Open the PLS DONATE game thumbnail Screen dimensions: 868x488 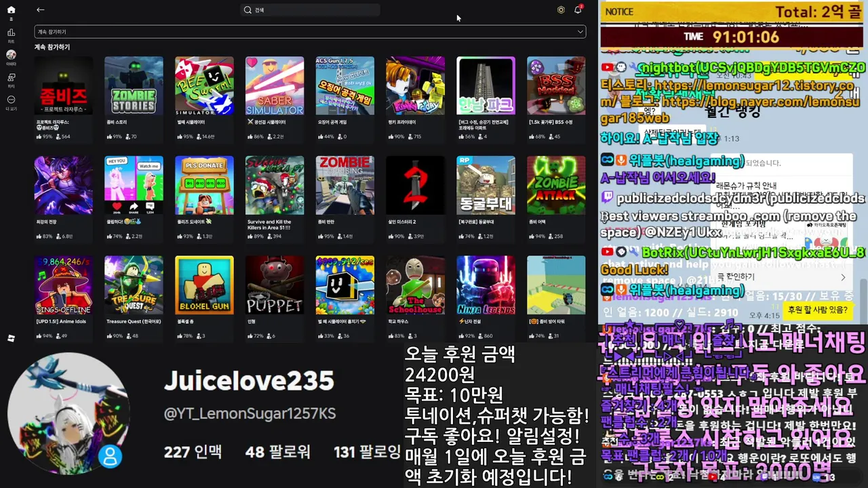pyautogui.click(x=204, y=185)
